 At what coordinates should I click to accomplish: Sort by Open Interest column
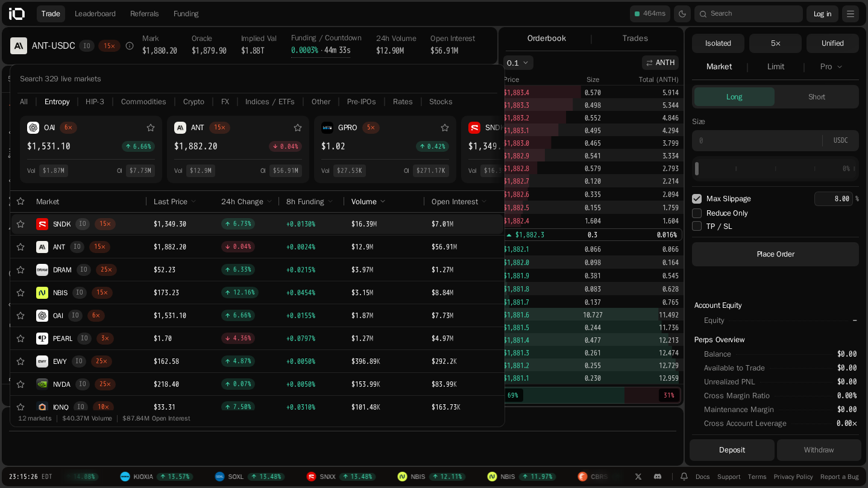[x=459, y=202]
